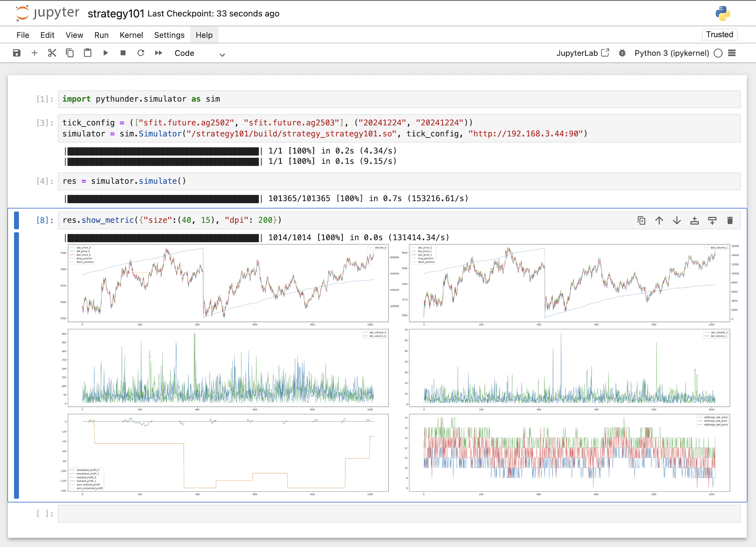
Task: Click the ask/bid price chart for contract 0
Action: tap(228, 283)
